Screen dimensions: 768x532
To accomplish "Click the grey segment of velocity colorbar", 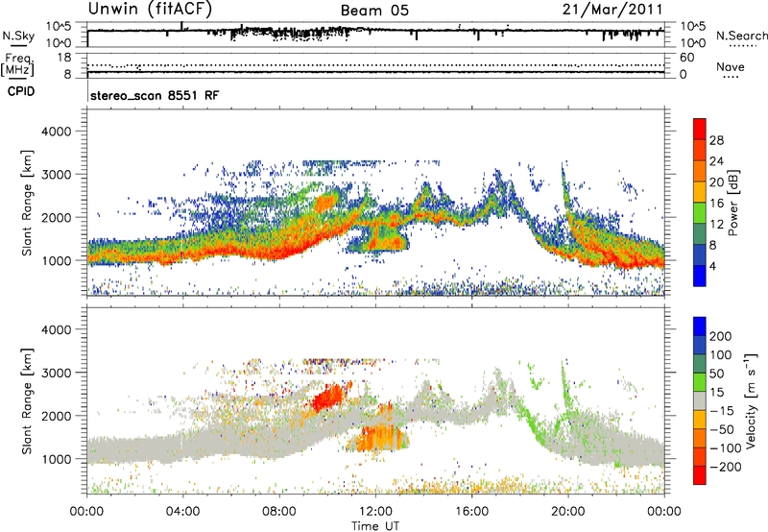I will point(700,401).
